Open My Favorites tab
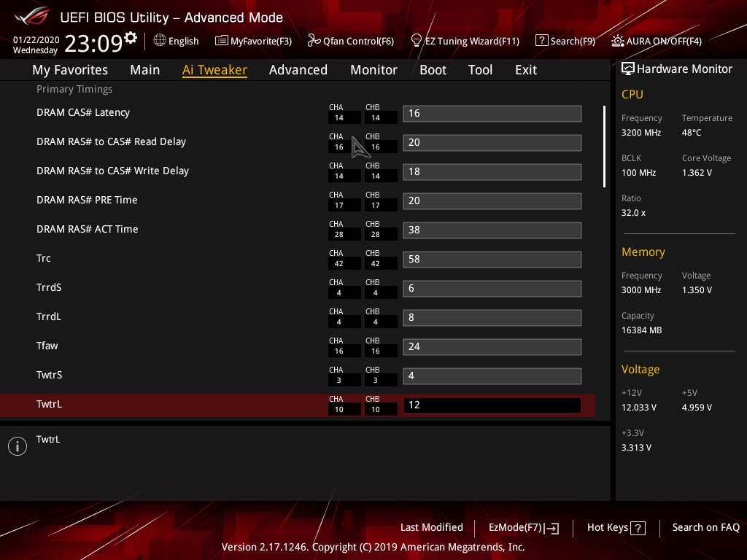This screenshot has height=560, width=747. point(70,70)
